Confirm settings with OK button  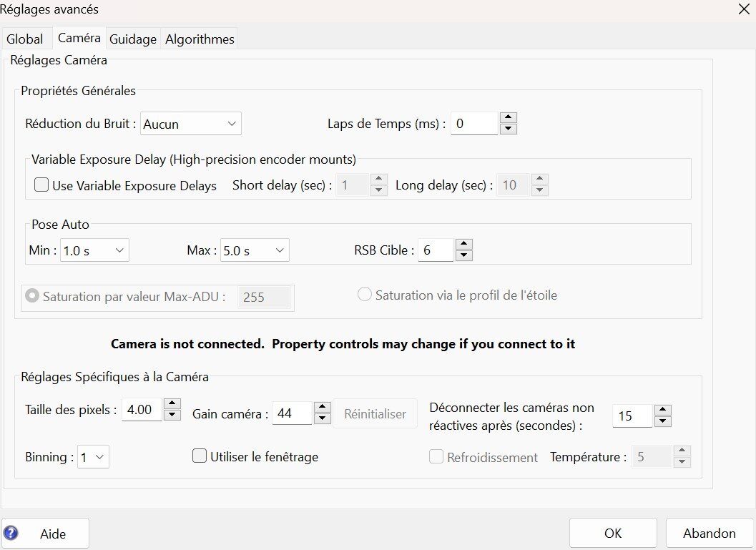point(613,533)
